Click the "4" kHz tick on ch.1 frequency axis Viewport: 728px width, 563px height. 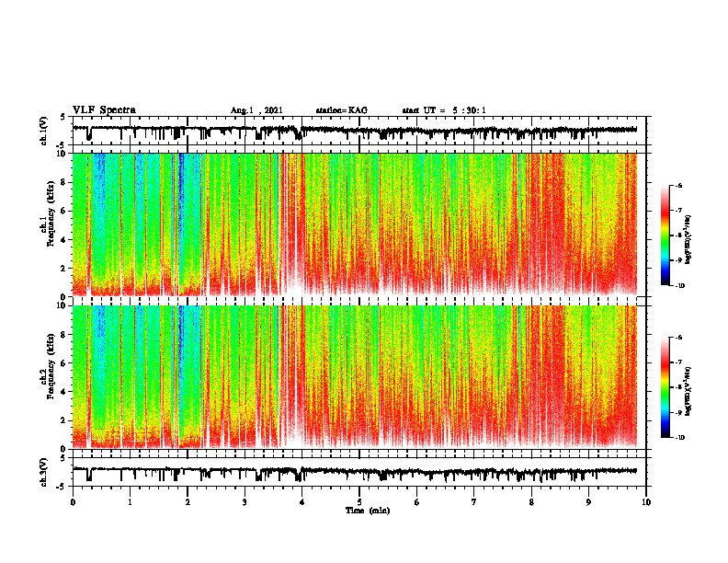click(64, 240)
